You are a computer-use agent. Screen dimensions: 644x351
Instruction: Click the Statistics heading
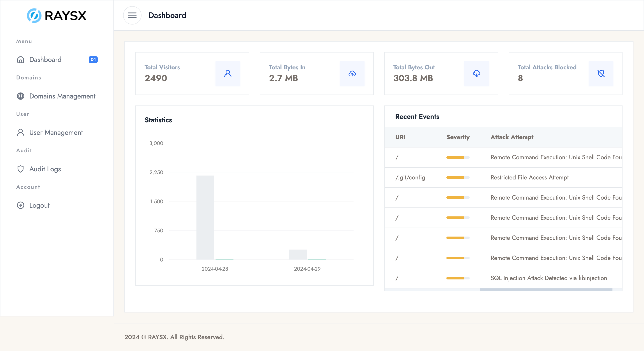pyautogui.click(x=158, y=120)
